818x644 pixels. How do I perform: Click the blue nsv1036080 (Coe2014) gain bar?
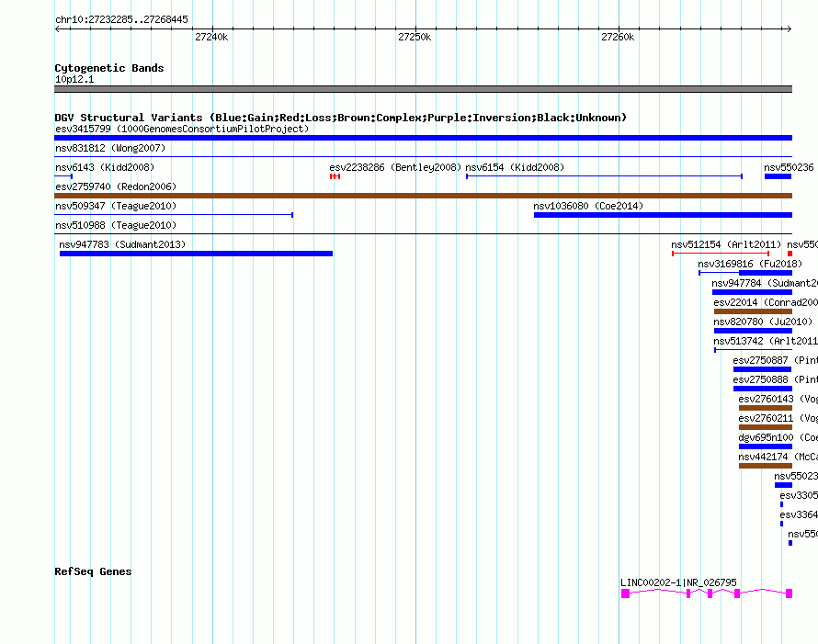point(663,215)
